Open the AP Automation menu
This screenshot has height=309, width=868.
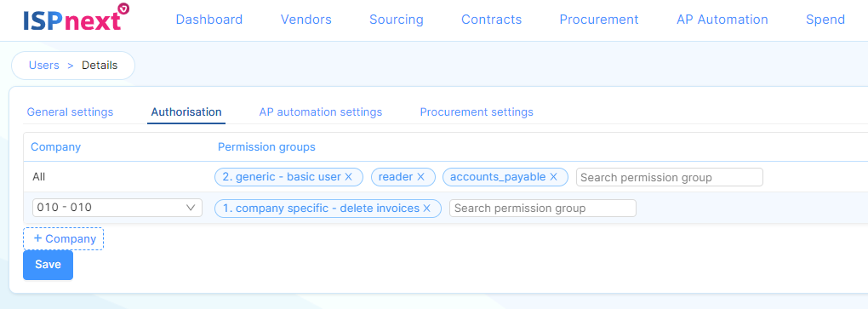click(722, 20)
